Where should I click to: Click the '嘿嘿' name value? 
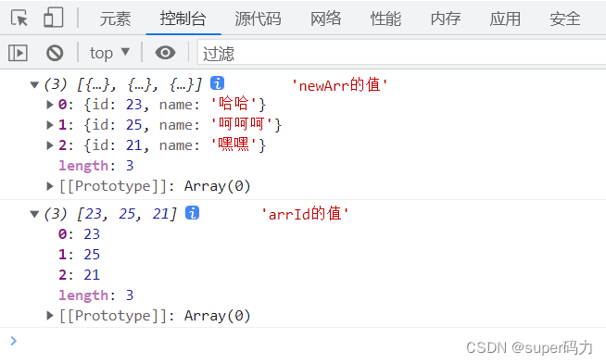pos(234,144)
